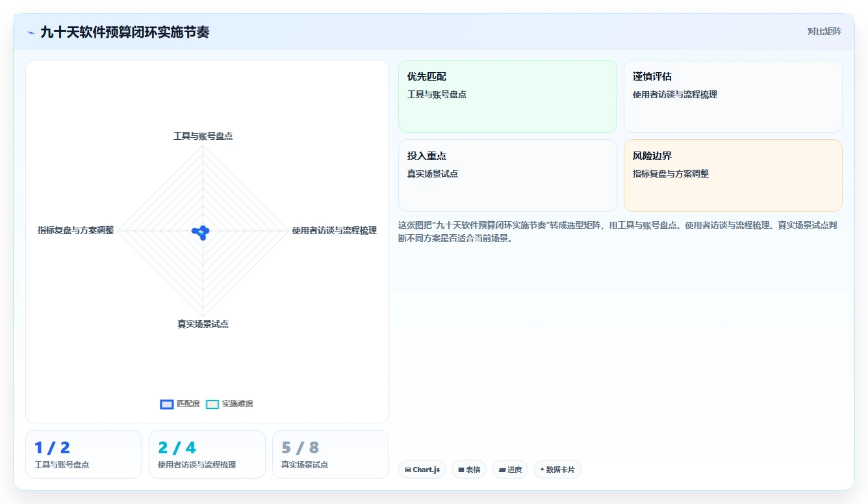This screenshot has height=504, width=868.
Task: Click 使用者访谈与流程梳理 text in 谨慎评估 card
Action: (675, 94)
